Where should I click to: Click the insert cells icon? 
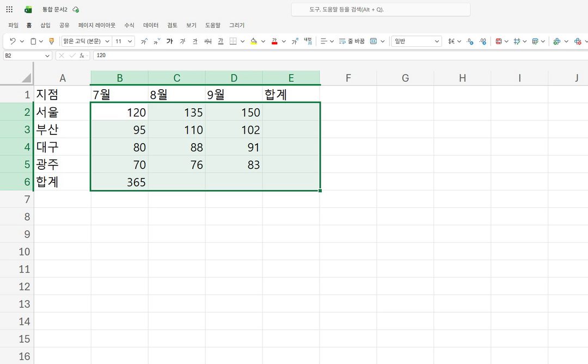557,41
